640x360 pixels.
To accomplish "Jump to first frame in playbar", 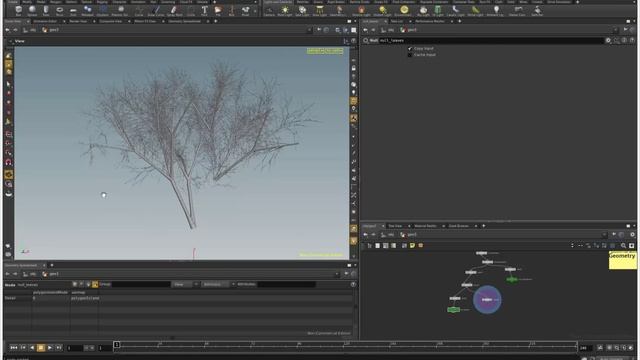I will point(13,348).
